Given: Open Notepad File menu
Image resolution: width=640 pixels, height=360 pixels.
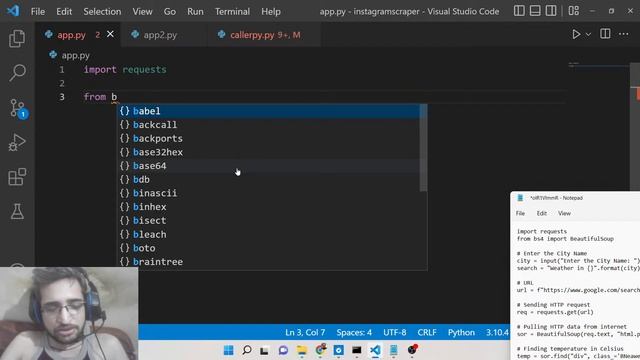Looking at the screenshot, I should (x=520, y=213).
